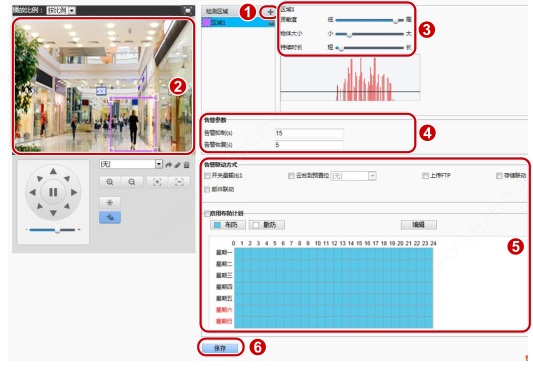Tick the 开关量输出1 checkbox
The width and height of the screenshot is (533, 378).
[x=207, y=176]
